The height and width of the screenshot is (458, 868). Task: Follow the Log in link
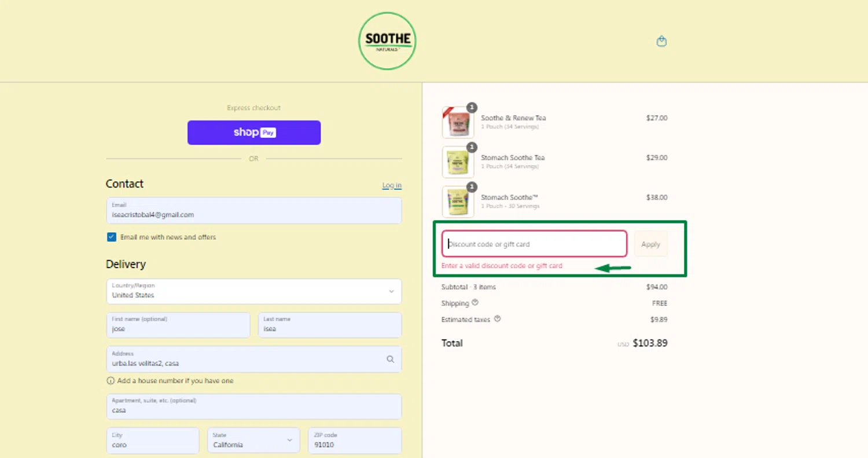[392, 185]
